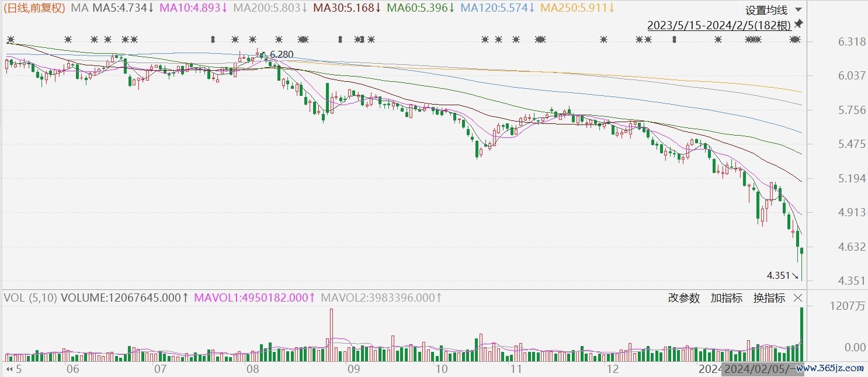The height and width of the screenshot is (377, 868).
Task: Click the rewind arrows at timeline start
Action: pyautogui.click(x=9, y=369)
